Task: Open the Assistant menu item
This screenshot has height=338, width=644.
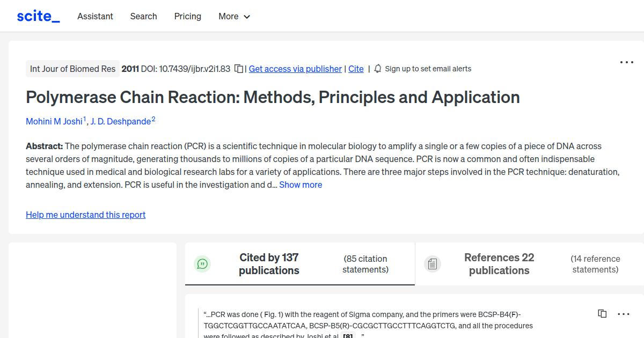Action: pyautogui.click(x=95, y=16)
